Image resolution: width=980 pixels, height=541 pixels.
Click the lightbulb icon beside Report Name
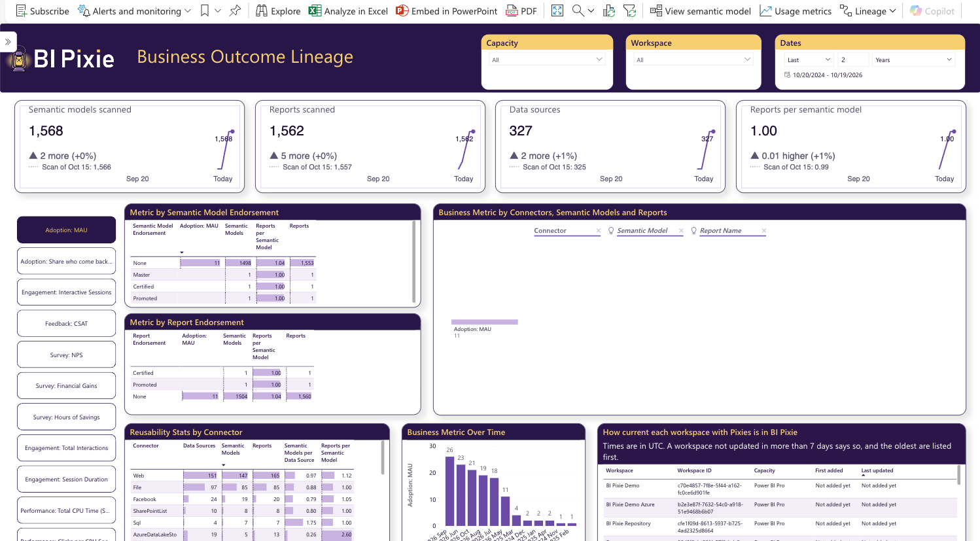tap(694, 231)
